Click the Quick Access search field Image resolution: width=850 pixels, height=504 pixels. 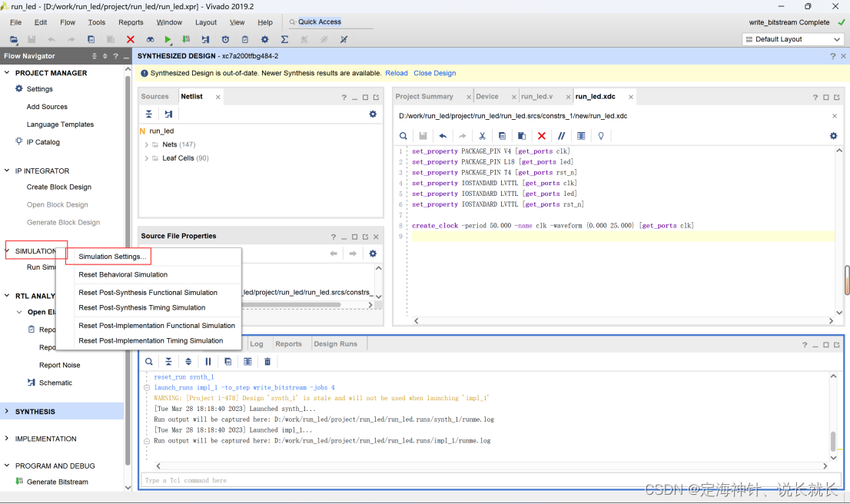pos(335,22)
